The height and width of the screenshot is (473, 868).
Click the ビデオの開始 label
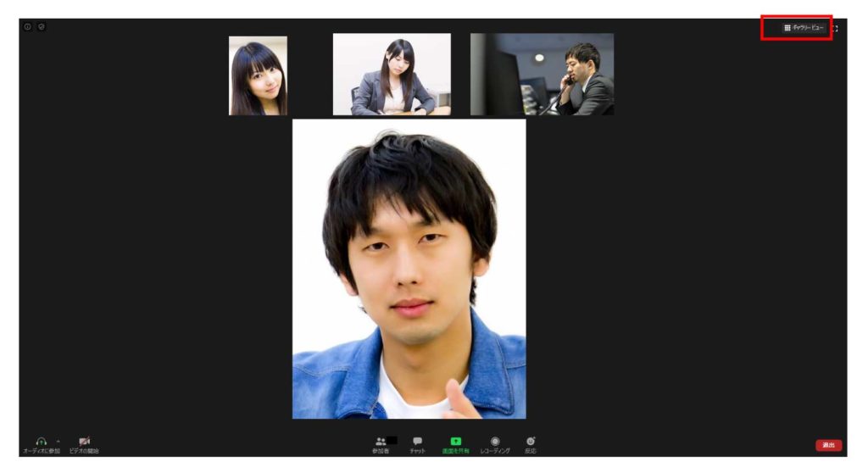click(84, 451)
